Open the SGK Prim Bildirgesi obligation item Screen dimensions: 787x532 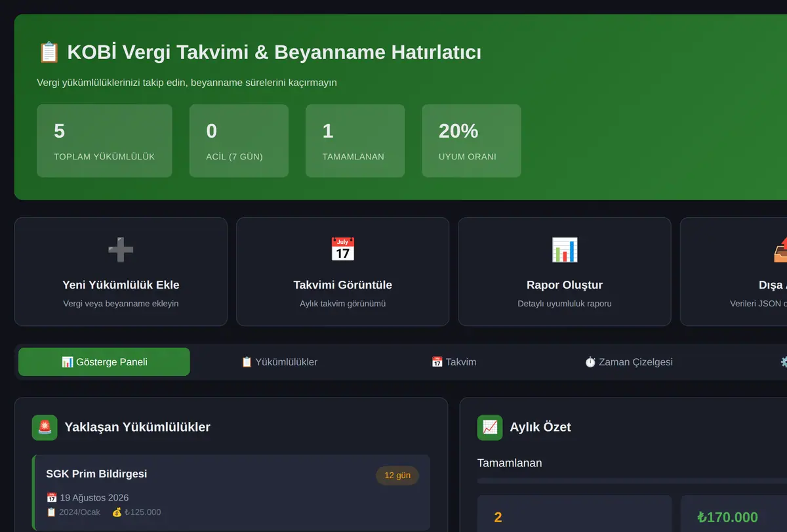tap(231, 493)
